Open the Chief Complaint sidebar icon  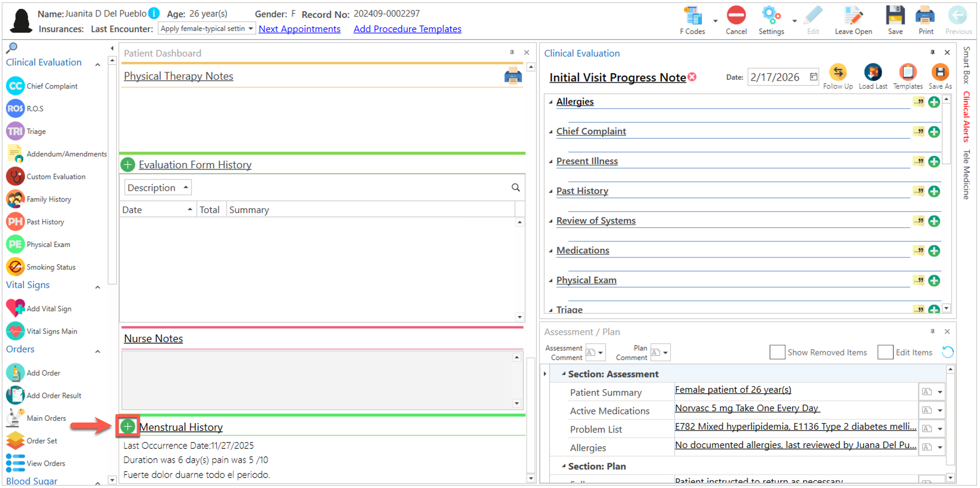coord(15,86)
